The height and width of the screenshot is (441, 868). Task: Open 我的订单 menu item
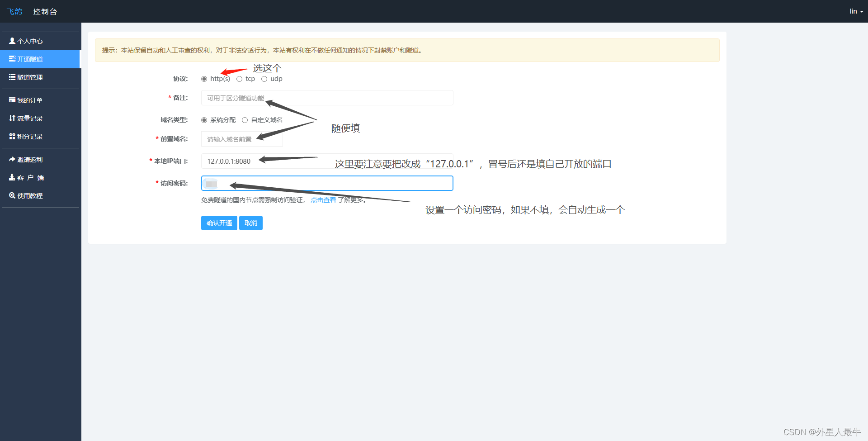(x=41, y=100)
